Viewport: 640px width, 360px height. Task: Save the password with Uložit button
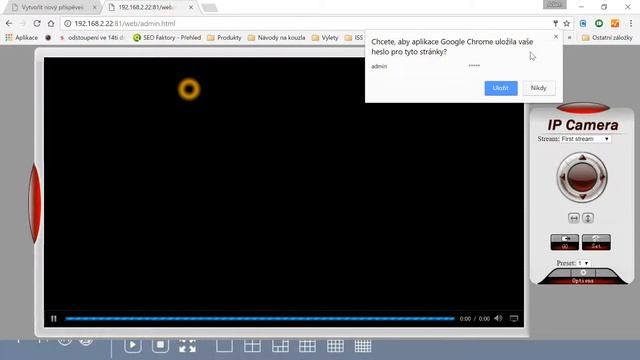[x=501, y=88]
